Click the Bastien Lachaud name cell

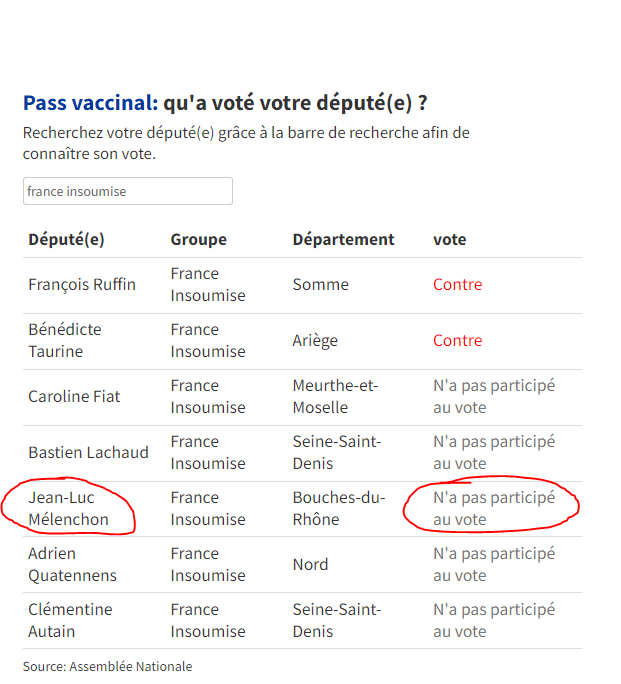click(88, 453)
